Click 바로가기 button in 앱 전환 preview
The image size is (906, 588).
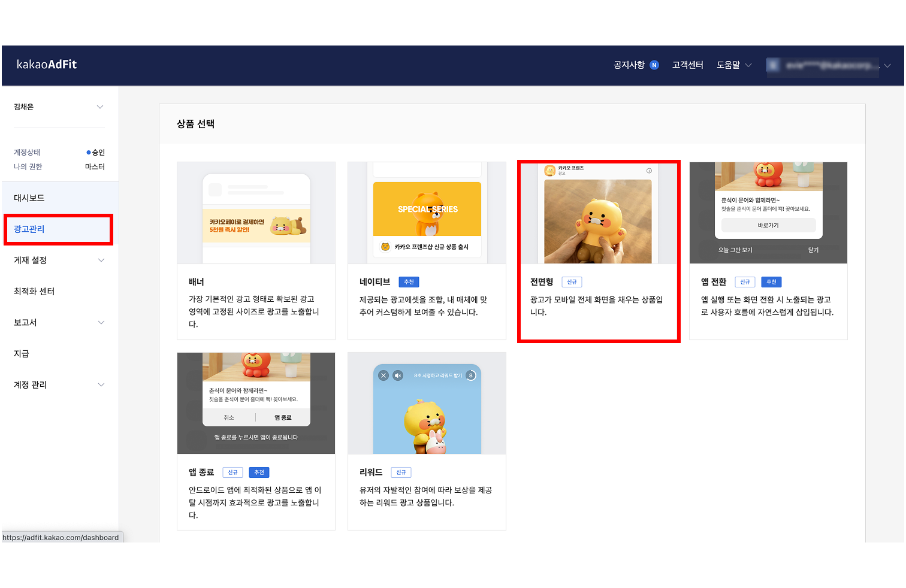tap(768, 225)
